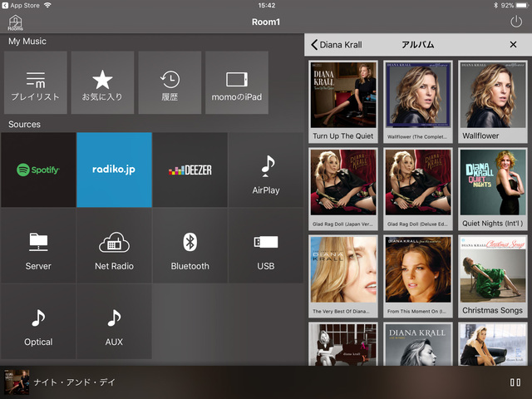This screenshot has width=532, height=399.
Task: Open the now playing album art thumbnail
Action: [x=17, y=382]
